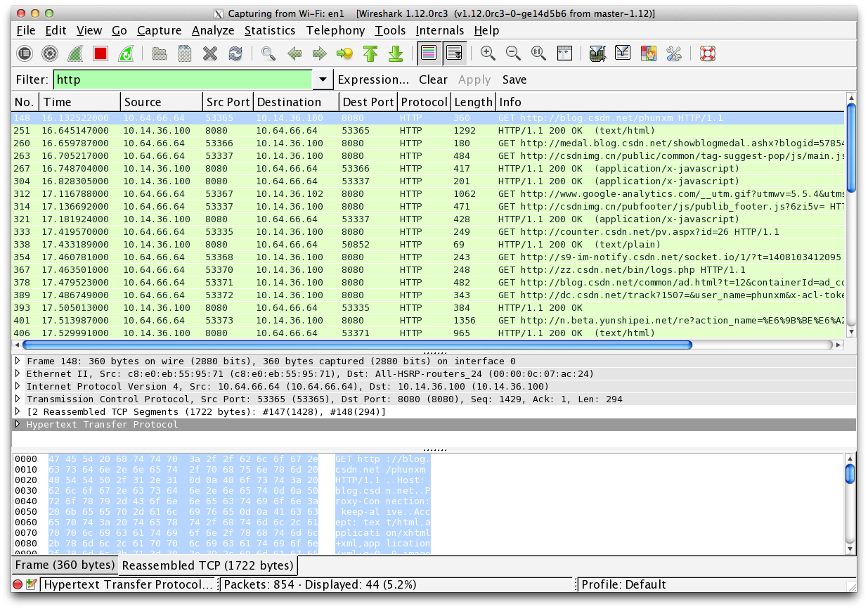Zoom in on packet text

[x=488, y=53]
